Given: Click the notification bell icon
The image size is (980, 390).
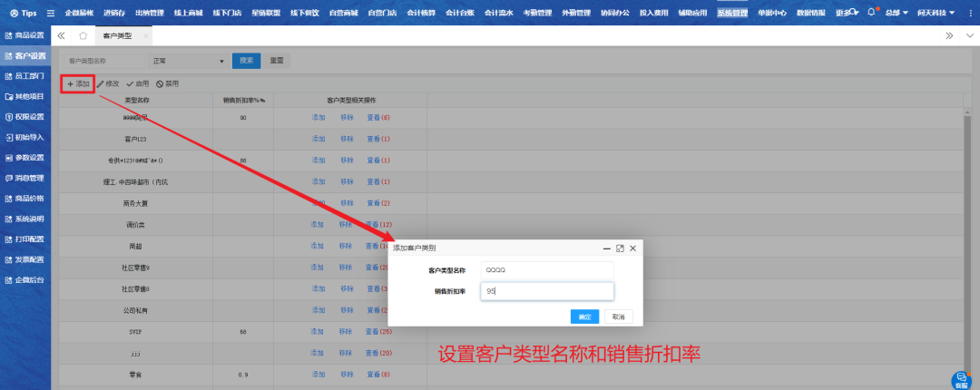Looking at the screenshot, I should [x=871, y=14].
